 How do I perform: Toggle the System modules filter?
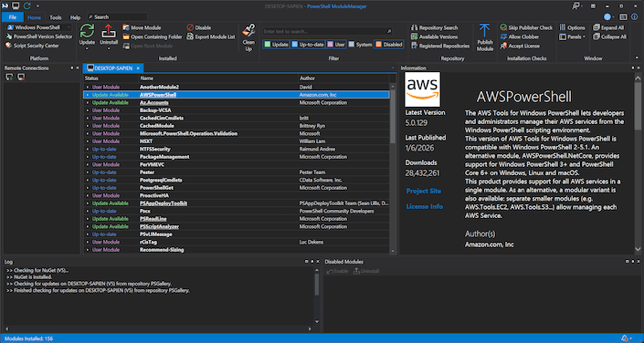click(x=360, y=45)
